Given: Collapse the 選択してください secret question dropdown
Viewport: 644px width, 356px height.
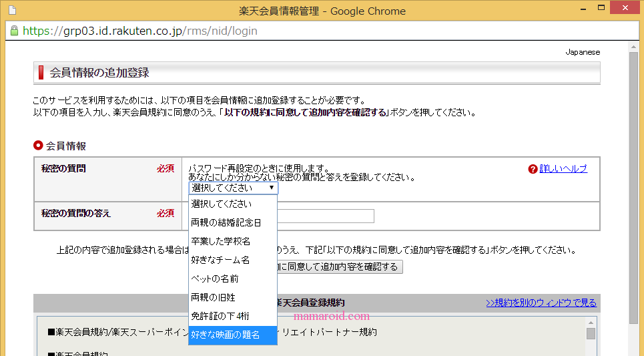Looking at the screenshot, I should coord(233,188).
